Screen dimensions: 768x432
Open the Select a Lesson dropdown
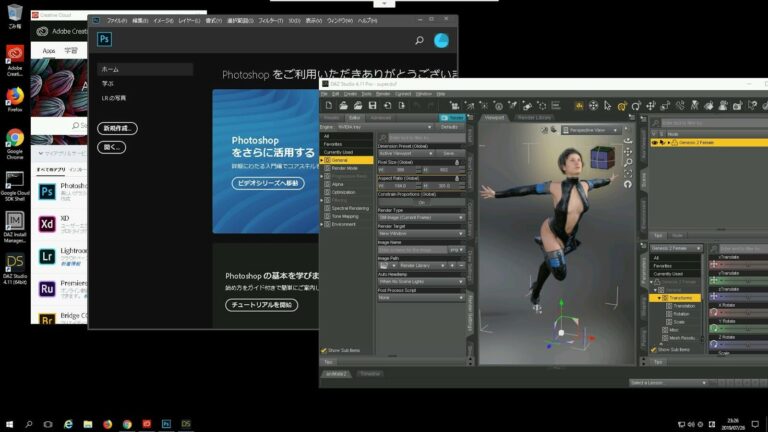(x=668, y=383)
